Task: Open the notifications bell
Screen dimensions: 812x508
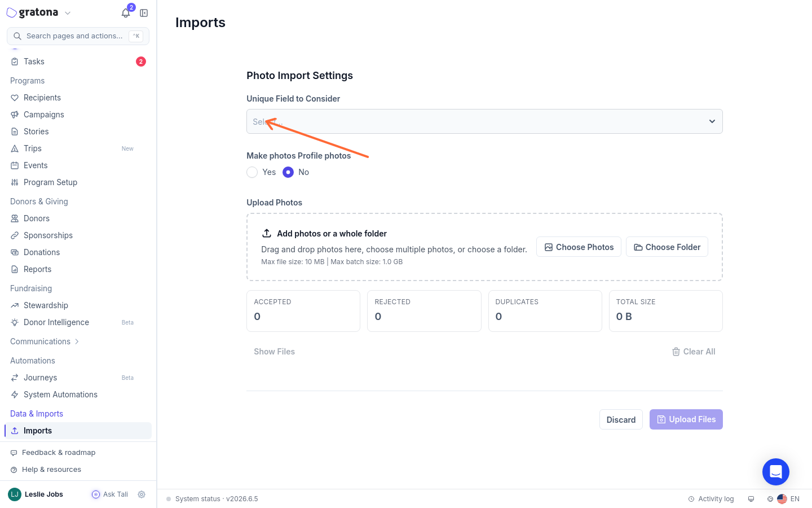Action: coord(126,13)
